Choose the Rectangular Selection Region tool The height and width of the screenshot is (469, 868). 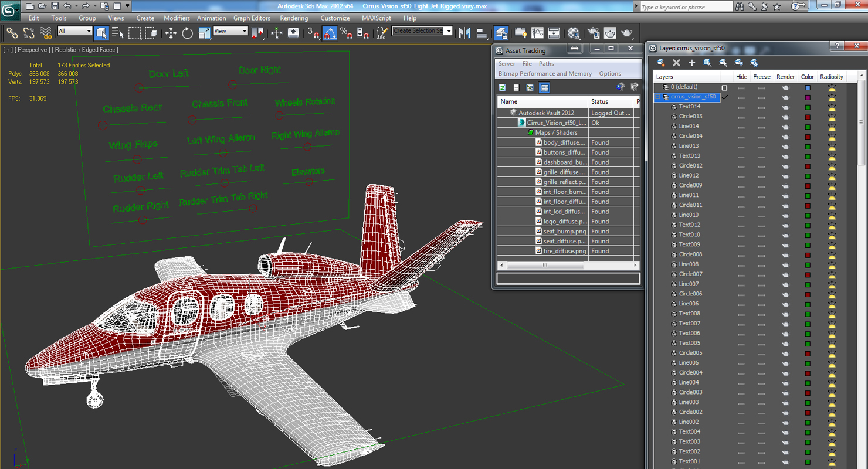pos(135,33)
